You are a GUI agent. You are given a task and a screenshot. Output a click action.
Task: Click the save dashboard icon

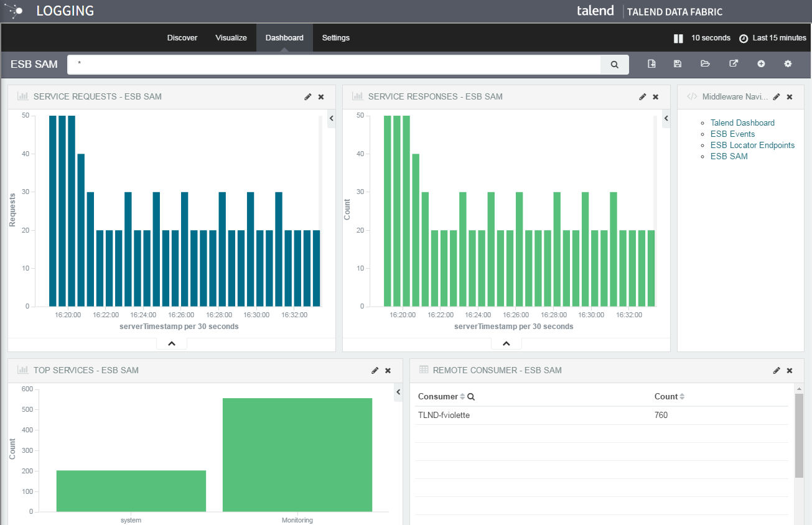click(x=678, y=64)
